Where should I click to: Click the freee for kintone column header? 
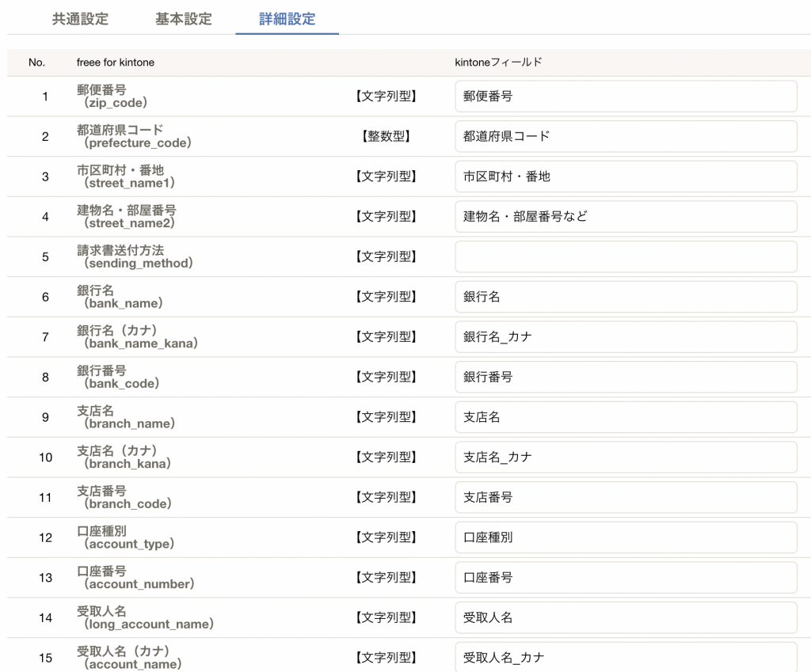[116, 63]
